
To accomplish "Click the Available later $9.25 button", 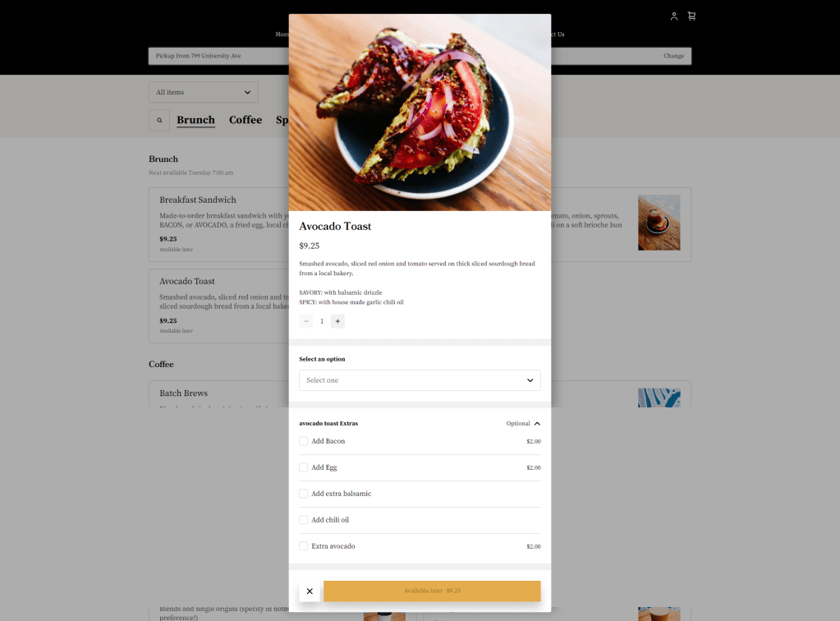I will pyautogui.click(x=432, y=591).
